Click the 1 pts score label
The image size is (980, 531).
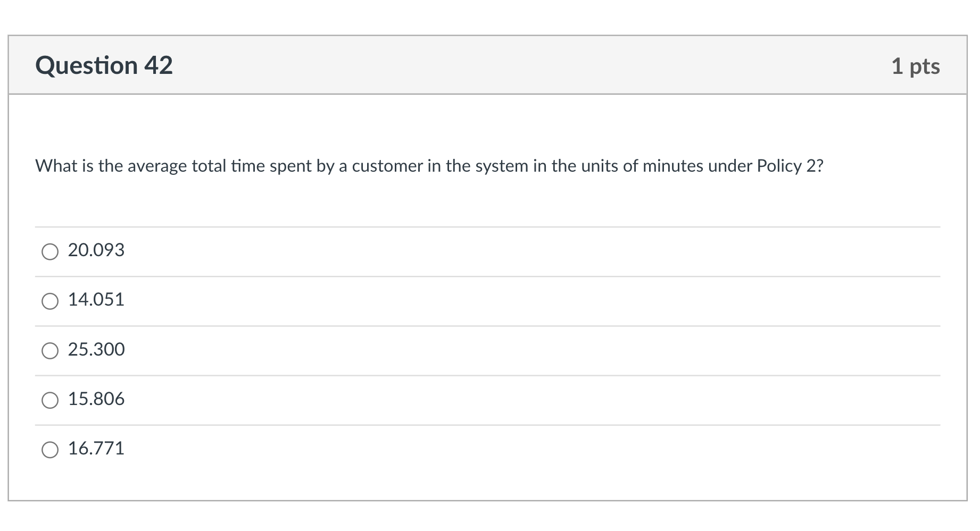[915, 66]
